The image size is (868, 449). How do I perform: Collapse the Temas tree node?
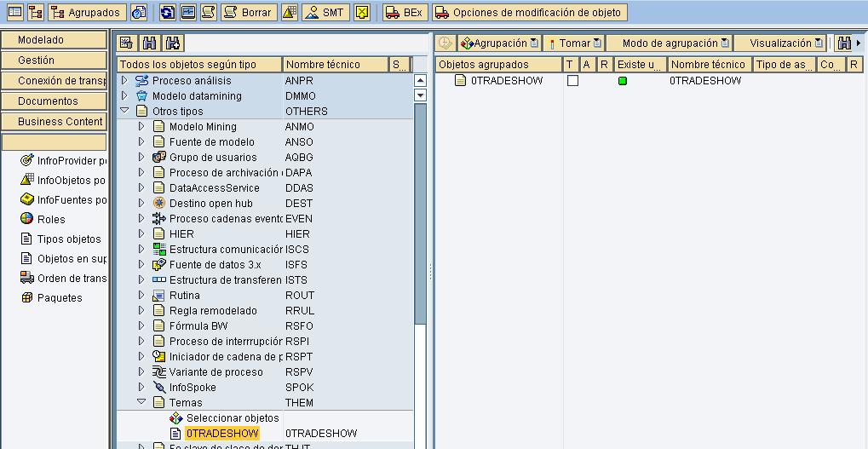[141, 403]
